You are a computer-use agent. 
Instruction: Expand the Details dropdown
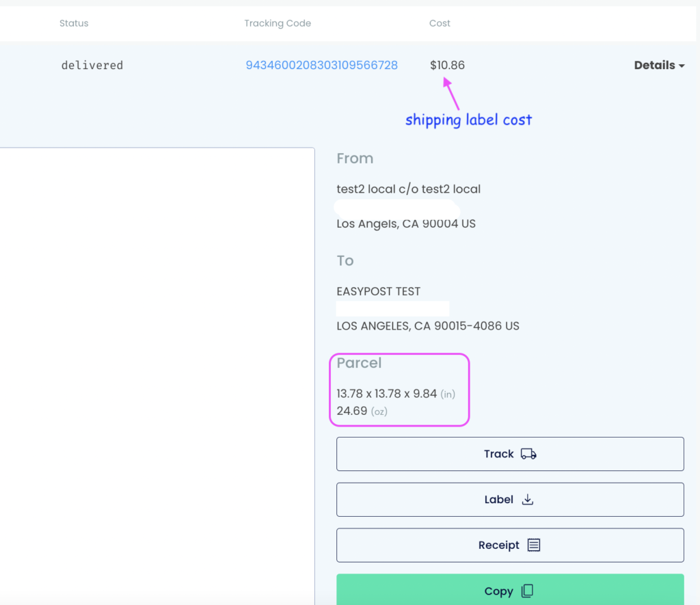pos(659,66)
